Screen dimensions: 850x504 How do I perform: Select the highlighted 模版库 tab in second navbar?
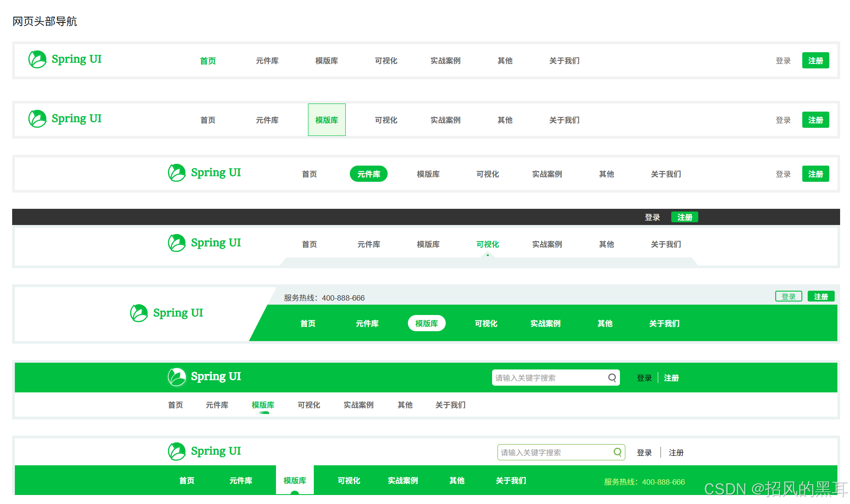tap(327, 120)
